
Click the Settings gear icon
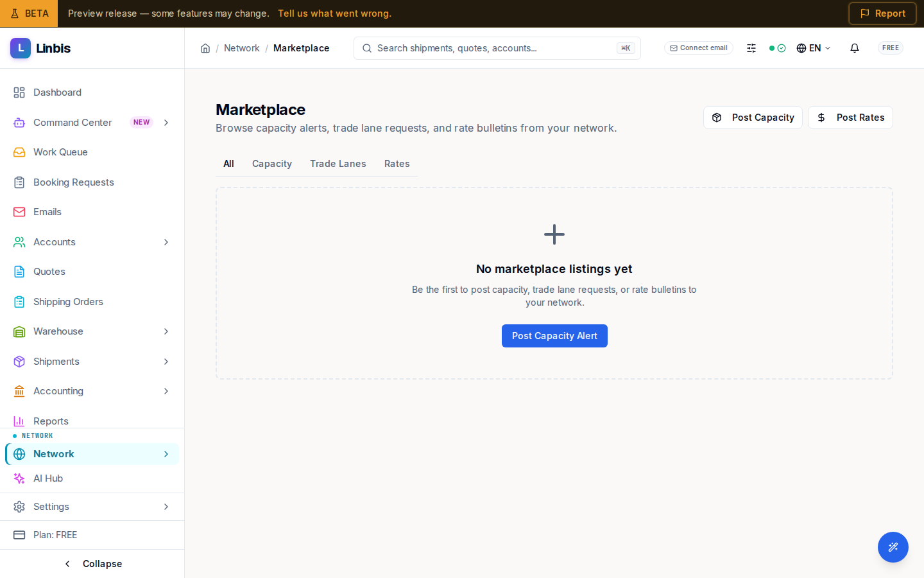tap(19, 507)
